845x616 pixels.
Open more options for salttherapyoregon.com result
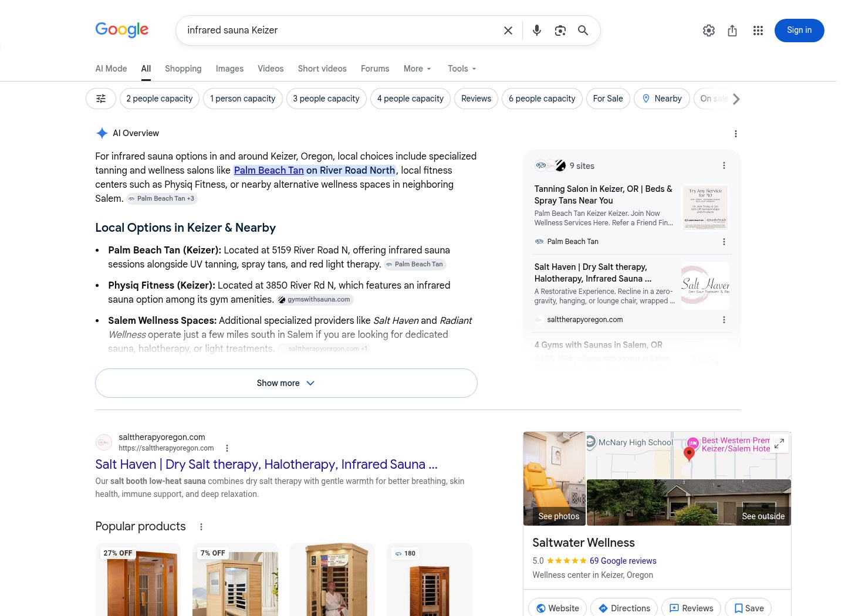click(x=227, y=448)
